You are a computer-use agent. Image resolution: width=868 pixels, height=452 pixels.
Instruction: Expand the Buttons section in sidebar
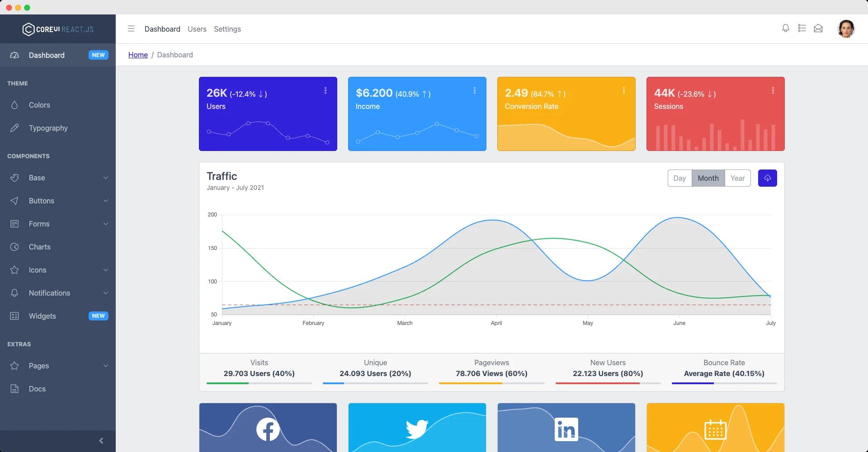point(41,201)
